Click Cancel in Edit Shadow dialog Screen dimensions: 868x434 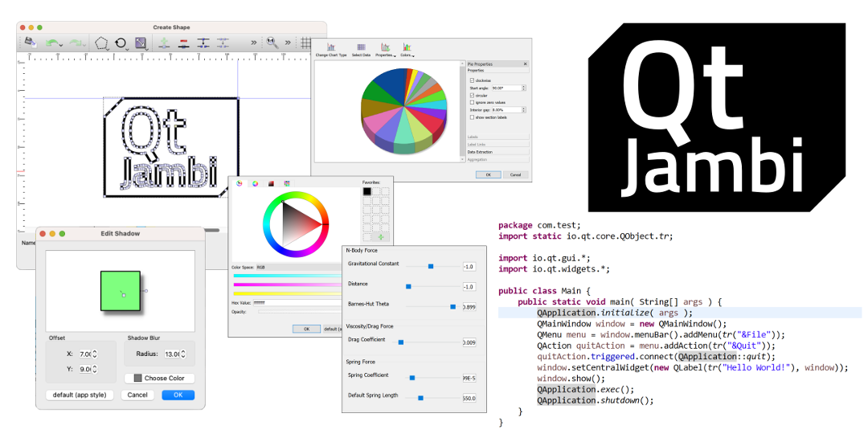click(137, 395)
